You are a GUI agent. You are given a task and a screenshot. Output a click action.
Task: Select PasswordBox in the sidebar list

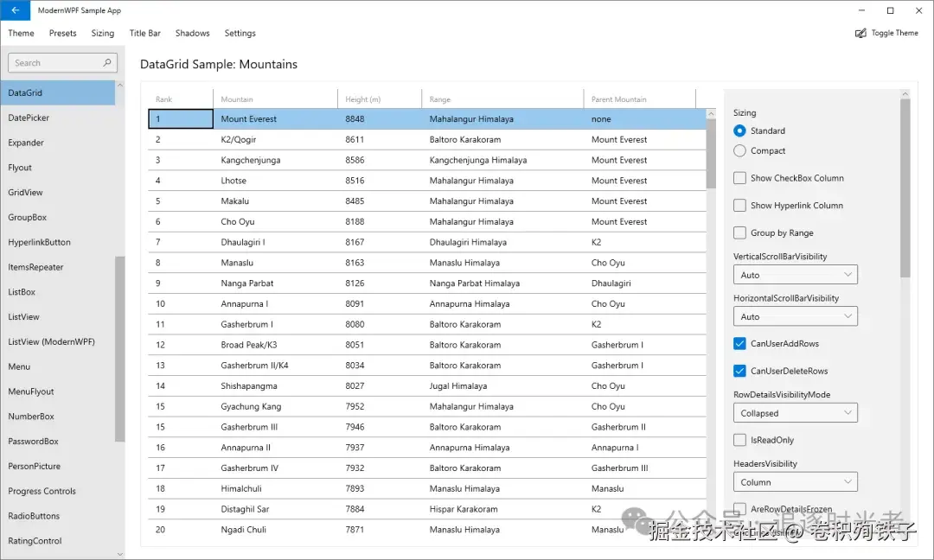[x=58, y=442]
